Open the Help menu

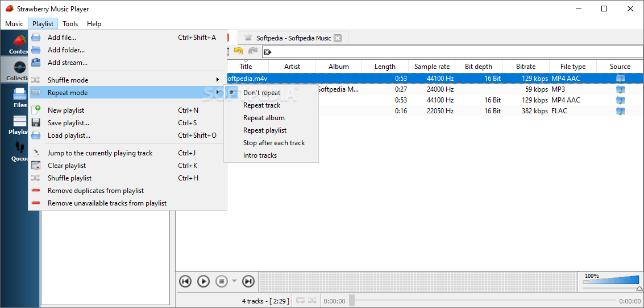tap(94, 24)
